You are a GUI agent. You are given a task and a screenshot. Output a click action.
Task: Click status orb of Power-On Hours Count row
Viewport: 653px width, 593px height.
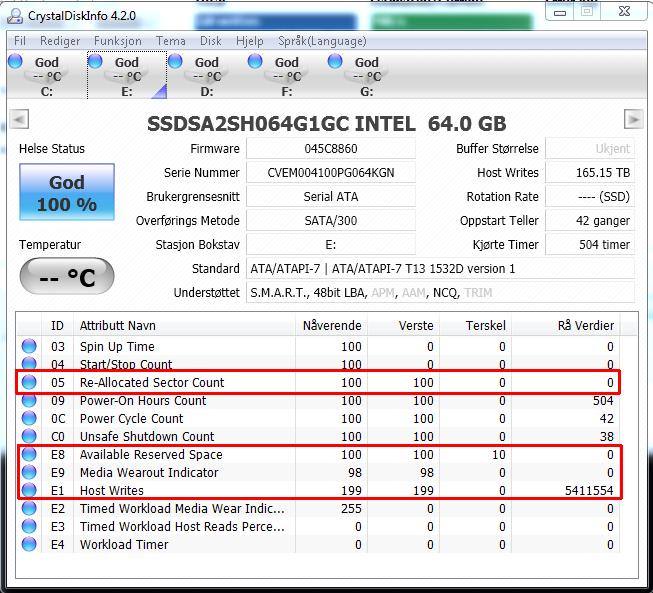click(x=29, y=400)
